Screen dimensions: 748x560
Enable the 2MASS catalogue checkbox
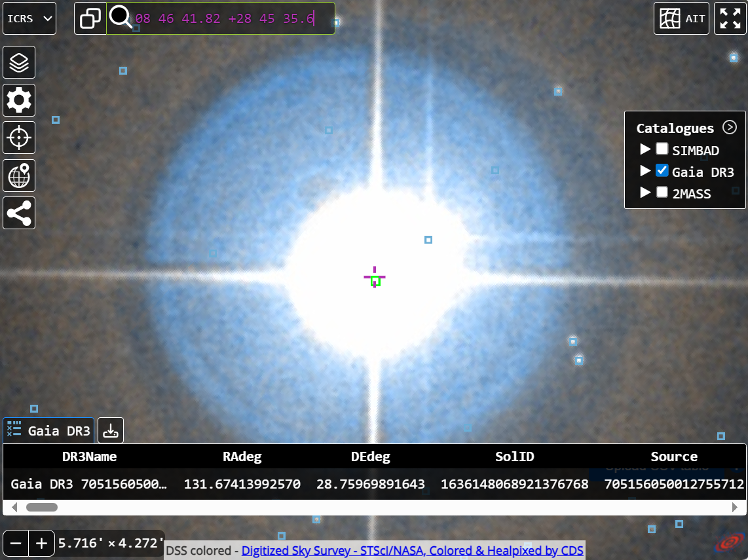coord(662,193)
